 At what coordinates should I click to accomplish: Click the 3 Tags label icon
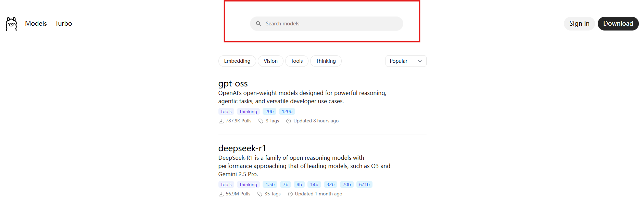[x=261, y=121]
